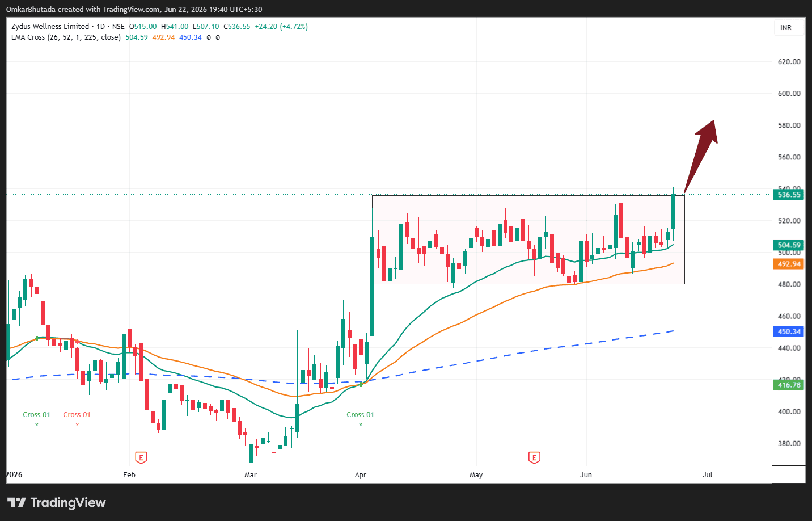Open the INR currency selector
Image resolution: width=812 pixels, height=521 pixels.
pyautogui.click(x=786, y=28)
